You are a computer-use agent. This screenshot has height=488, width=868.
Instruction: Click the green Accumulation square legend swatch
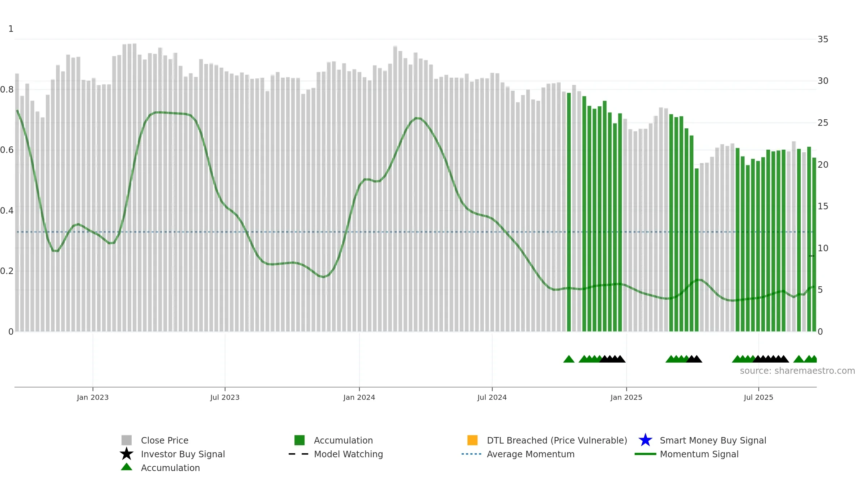[299, 440]
